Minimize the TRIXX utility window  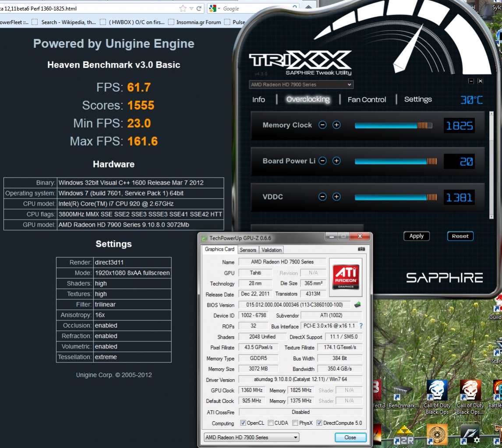[471, 81]
